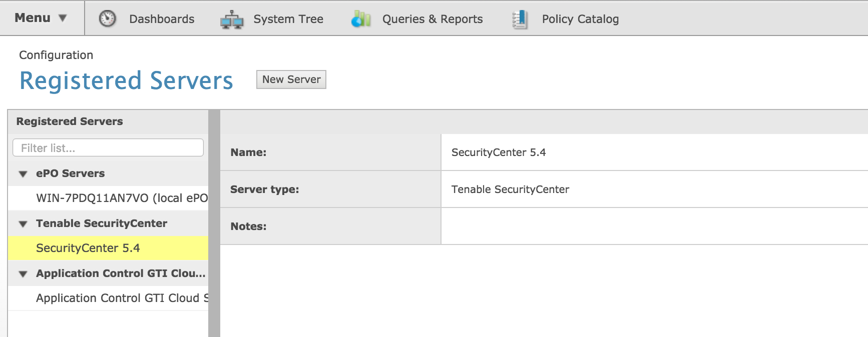Click the Queries & Reports chart icon
The width and height of the screenshot is (868, 337).
[x=360, y=19]
